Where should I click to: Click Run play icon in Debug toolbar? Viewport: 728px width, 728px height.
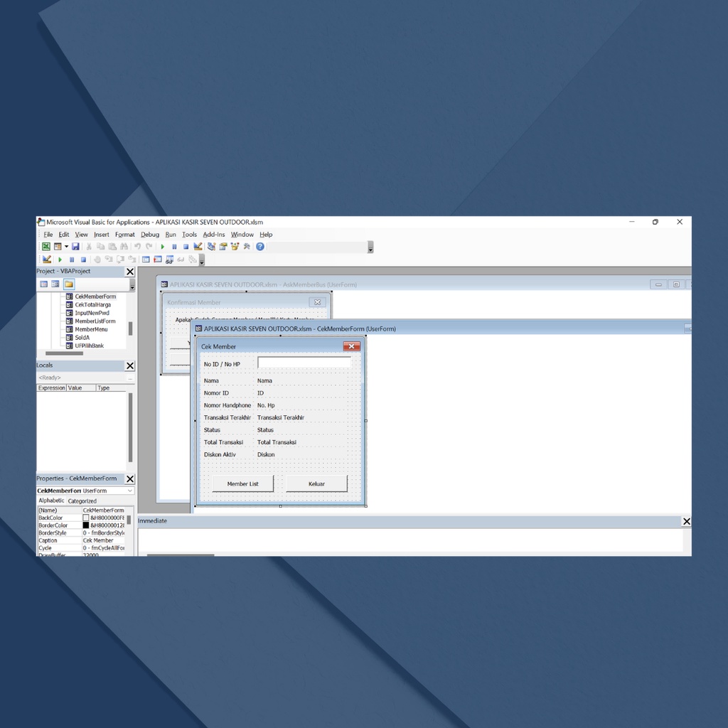tap(60, 259)
